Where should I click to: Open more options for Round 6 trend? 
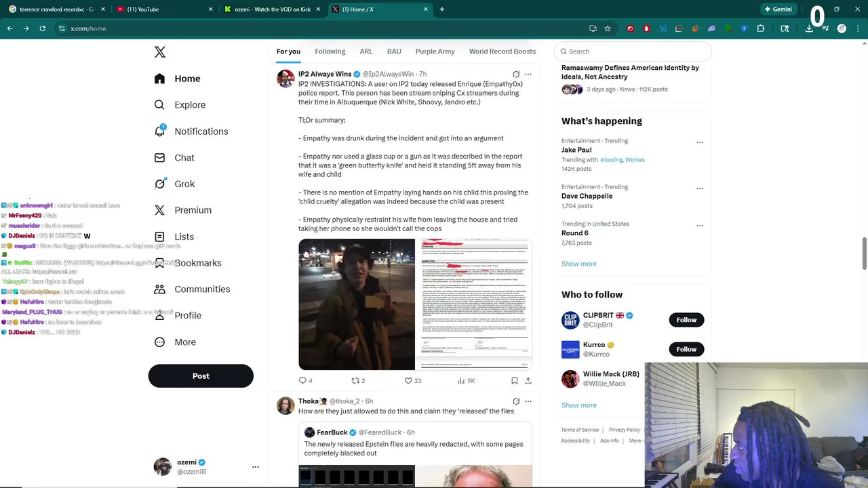(700, 226)
